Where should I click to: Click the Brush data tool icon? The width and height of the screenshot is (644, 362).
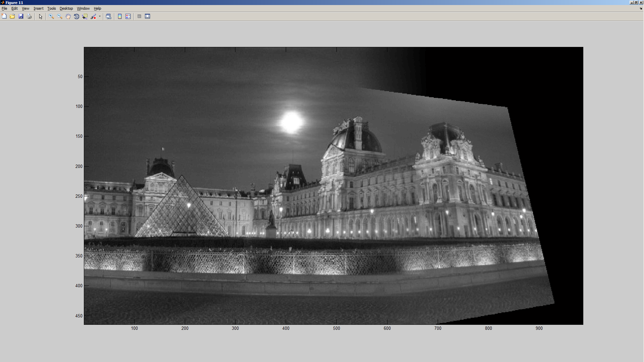(x=93, y=16)
